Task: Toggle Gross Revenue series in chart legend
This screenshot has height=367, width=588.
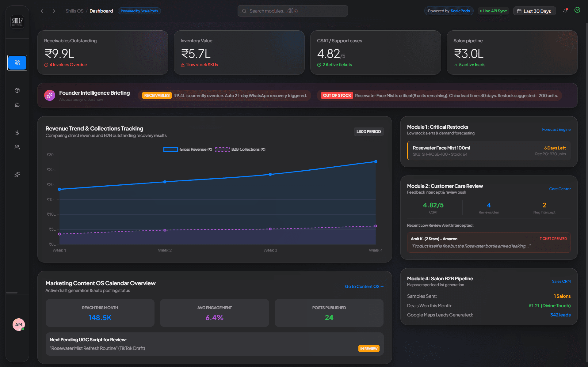Action: tap(188, 149)
